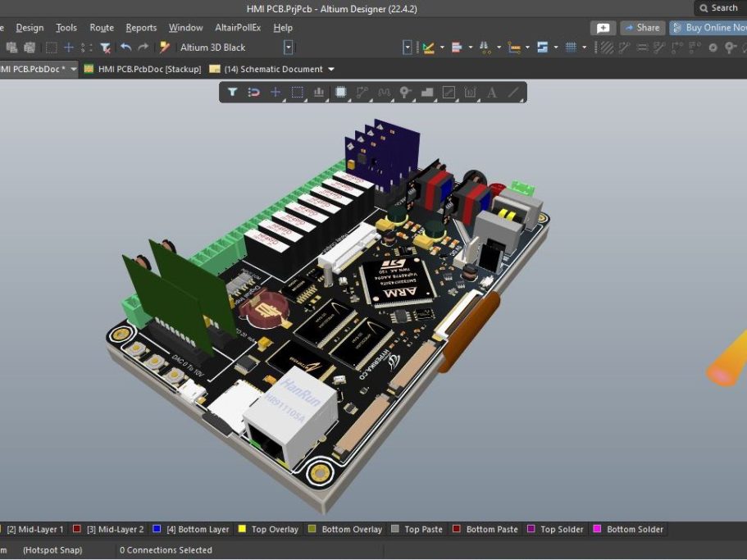
Task: Click the active bar move plus icon
Action: tap(276, 92)
